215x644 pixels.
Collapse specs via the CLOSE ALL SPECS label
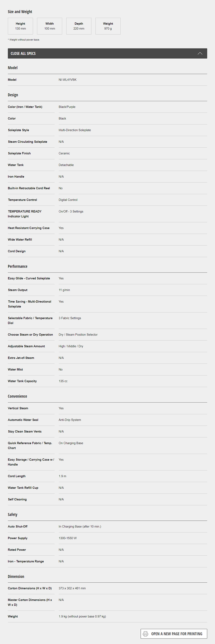23,53
